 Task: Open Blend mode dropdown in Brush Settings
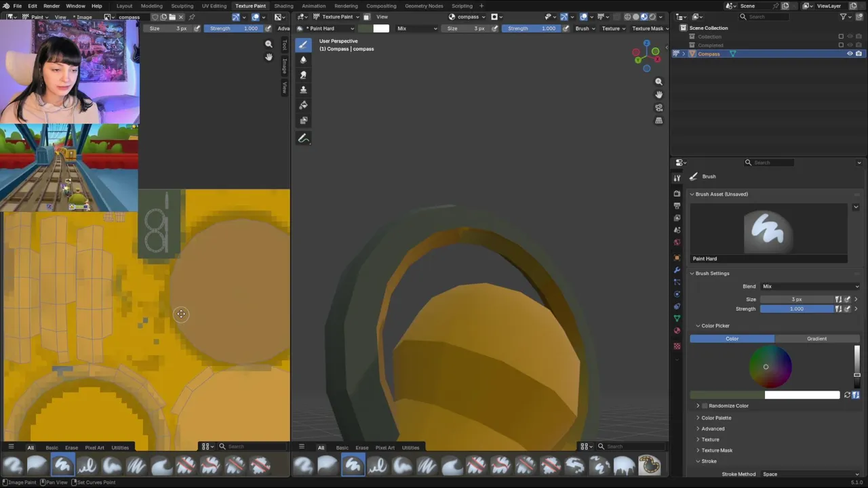(x=810, y=287)
